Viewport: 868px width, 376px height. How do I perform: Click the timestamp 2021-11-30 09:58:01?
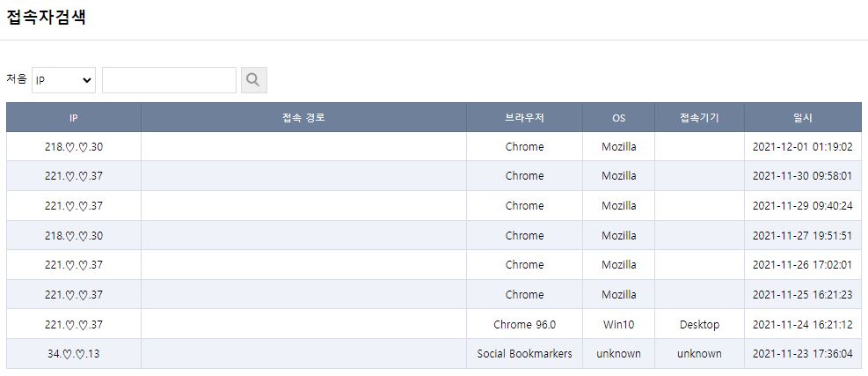(803, 176)
